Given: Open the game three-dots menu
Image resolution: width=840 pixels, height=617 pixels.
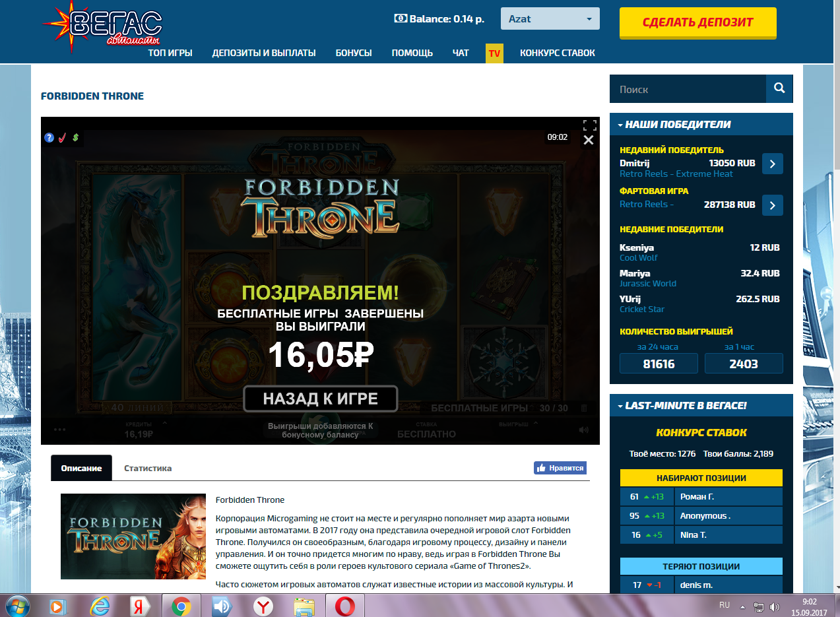Looking at the screenshot, I should (x=60, y=430).
